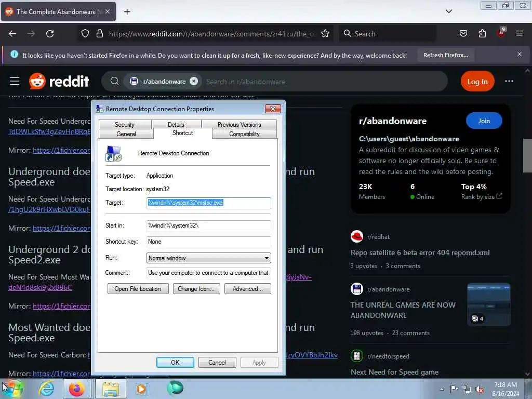Screen dimensions: 532x399
Task: Click the Advanced... button
Action: (x=248, y=289)
